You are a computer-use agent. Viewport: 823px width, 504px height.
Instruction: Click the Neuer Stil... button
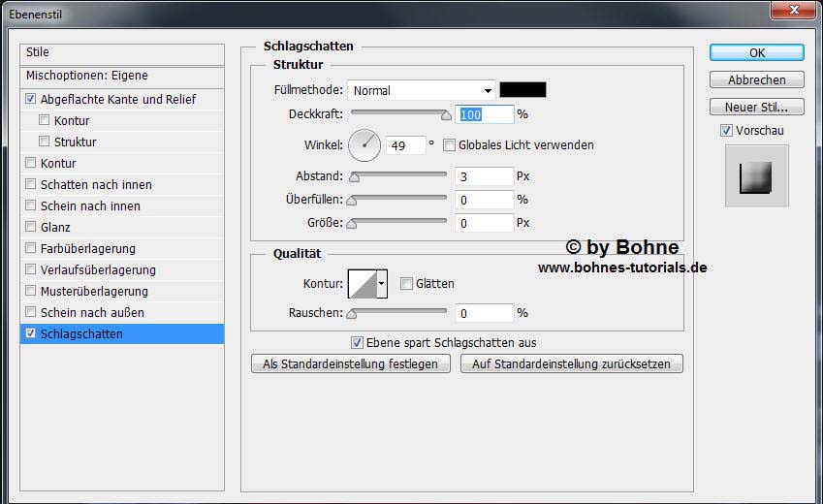click(756, 107)
